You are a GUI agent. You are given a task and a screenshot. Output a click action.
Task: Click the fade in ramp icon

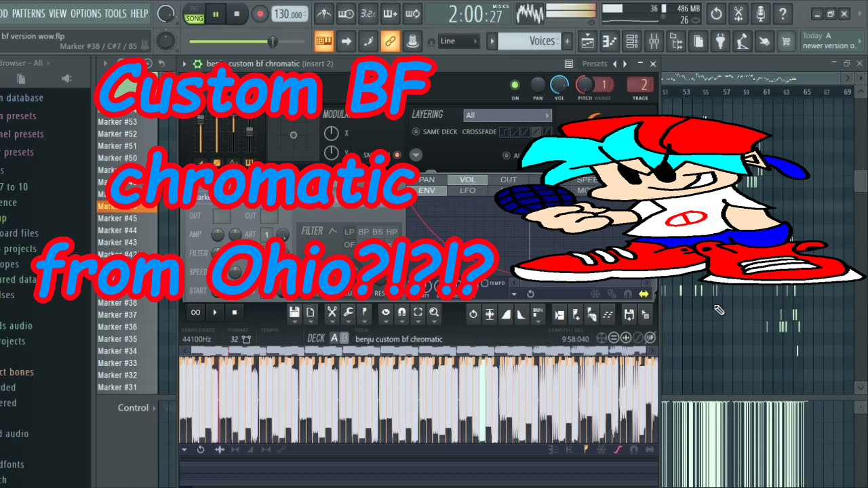[x=506, y=314]
